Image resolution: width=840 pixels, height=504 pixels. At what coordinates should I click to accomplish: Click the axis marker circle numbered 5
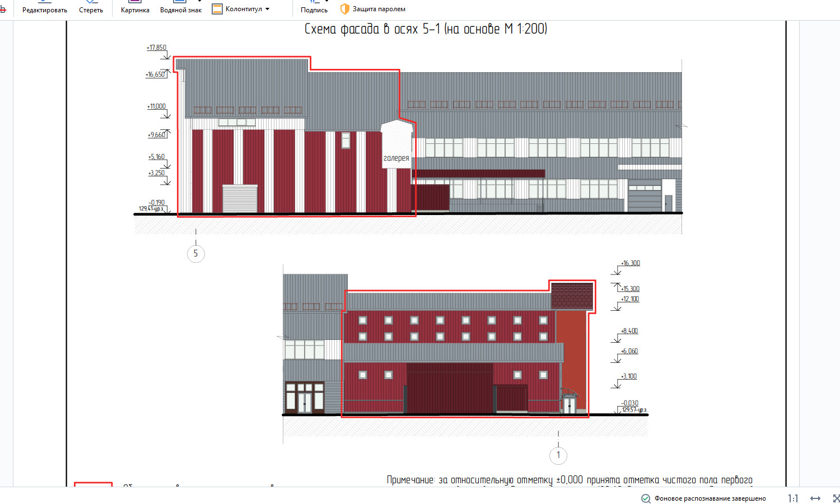tap(195, 254)
